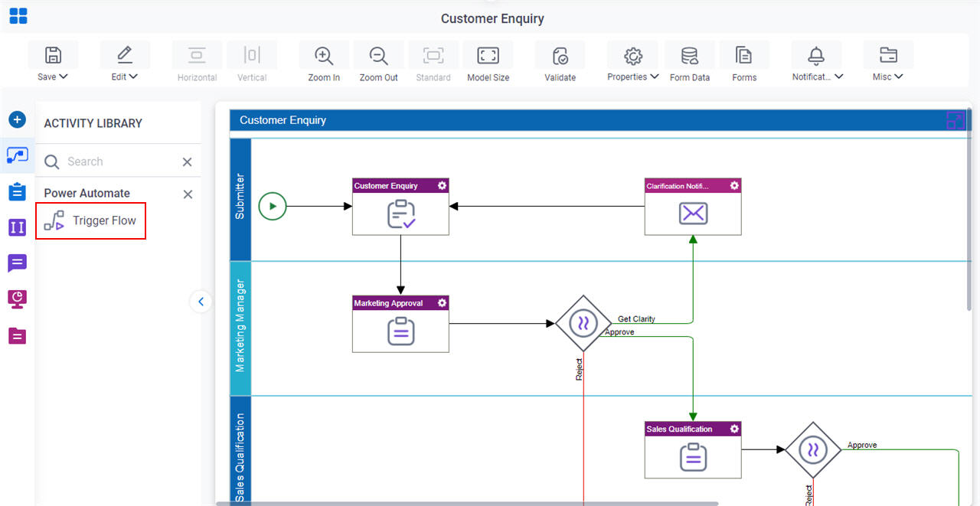The width and height of the screenshot is (980, 506).
Task: Click the blue plus icon in sidebar
Action: click(x=17, y=119)
